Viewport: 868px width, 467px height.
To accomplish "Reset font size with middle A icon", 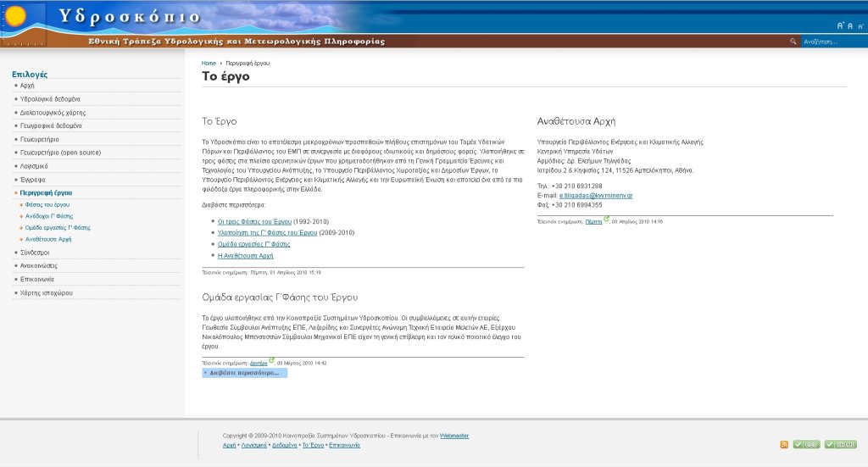I will click(x=850, y=26).
